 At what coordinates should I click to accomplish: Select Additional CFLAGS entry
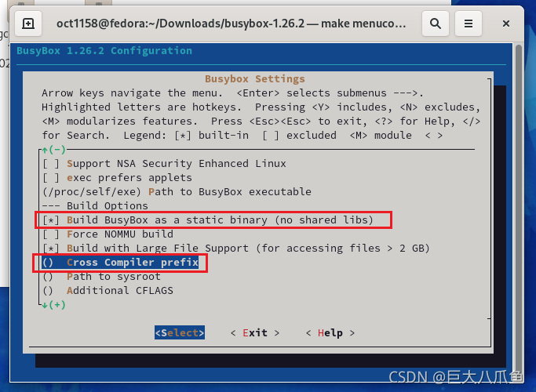pos(108,291)
